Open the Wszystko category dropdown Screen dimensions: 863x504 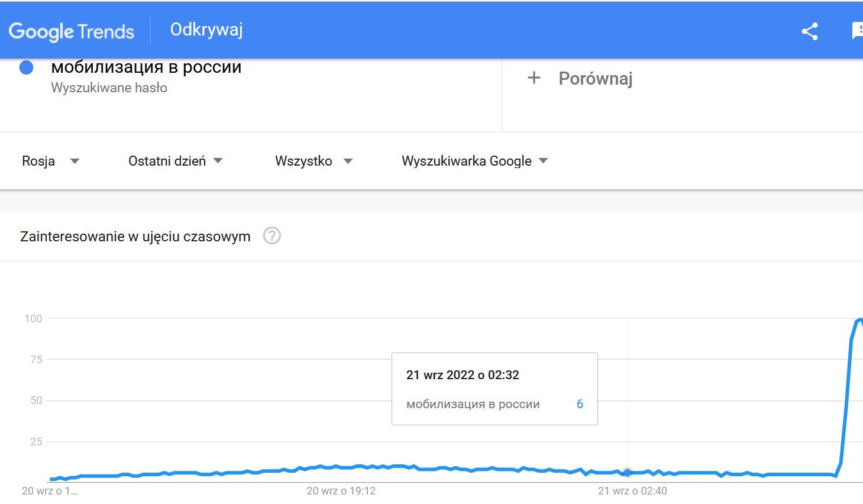point(313,160)
